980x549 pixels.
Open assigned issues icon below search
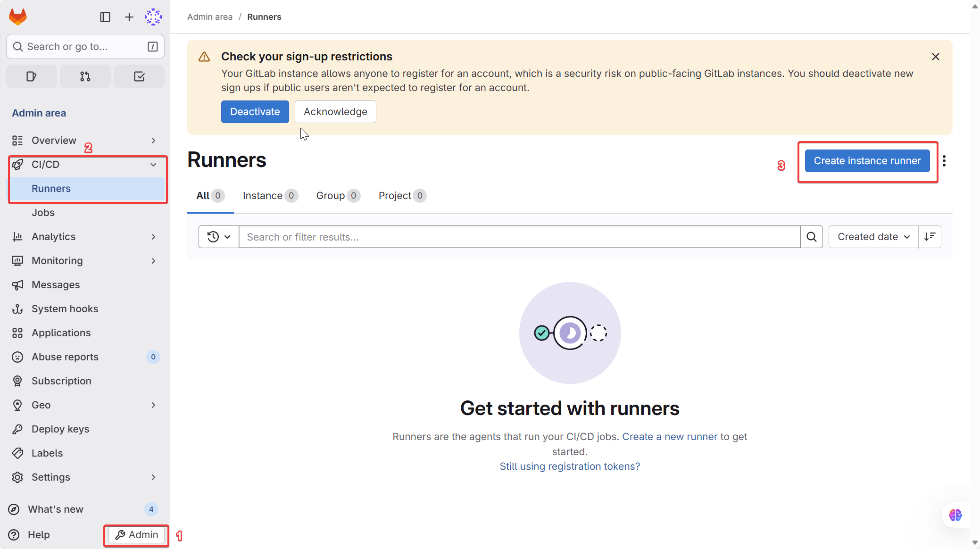tap(31, 76)
